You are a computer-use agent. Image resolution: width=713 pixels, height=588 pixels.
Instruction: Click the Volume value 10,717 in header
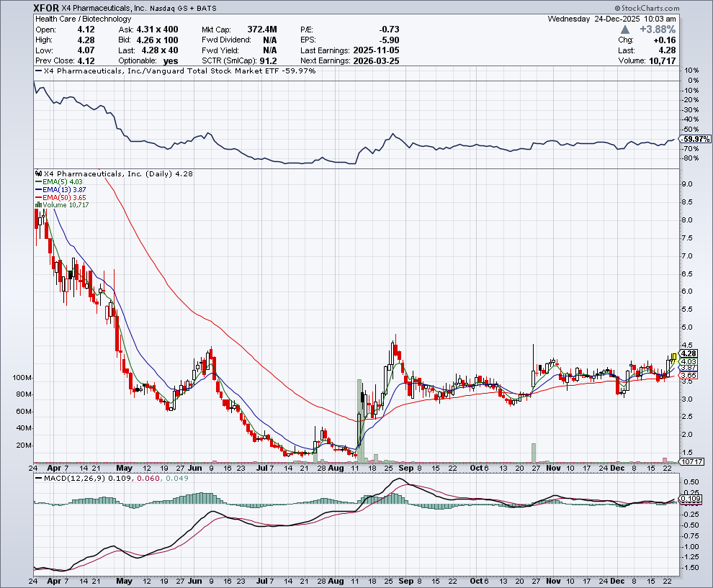(x=662, y=61)
